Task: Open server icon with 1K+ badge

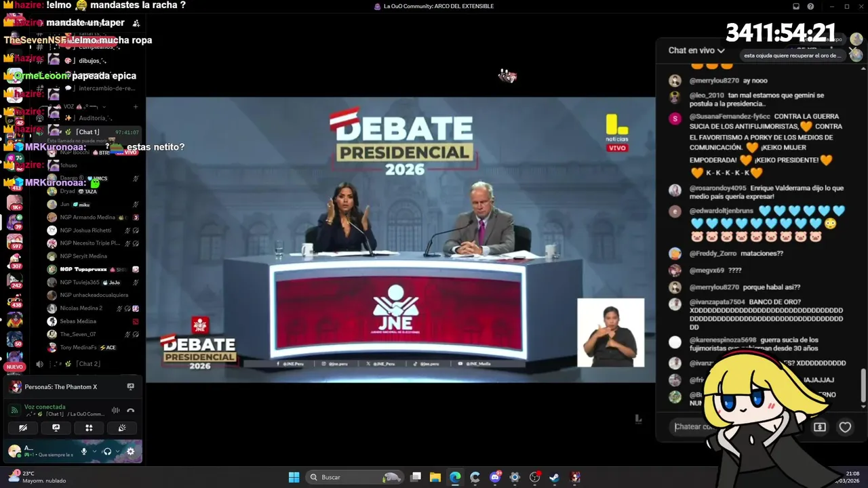Action: pos(14,202)
